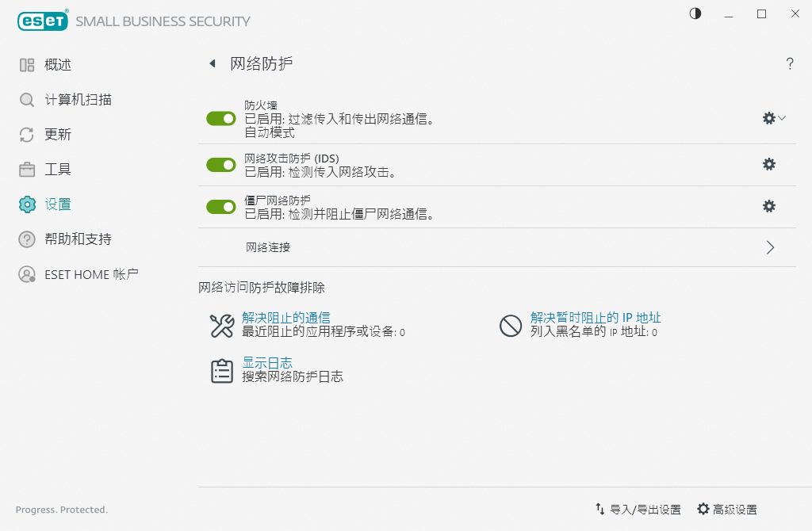Disable the 防火墙 toggle

[x=220, y=118]
